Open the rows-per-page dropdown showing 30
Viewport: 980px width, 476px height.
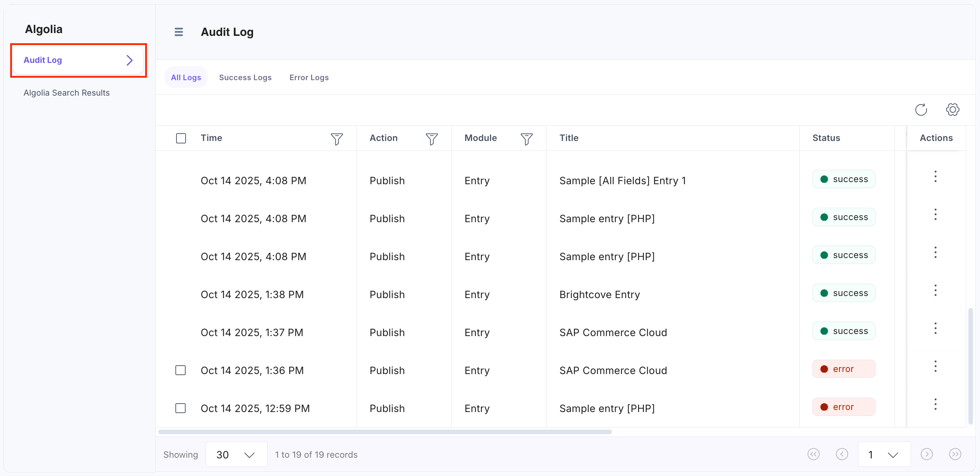(236, 454)
